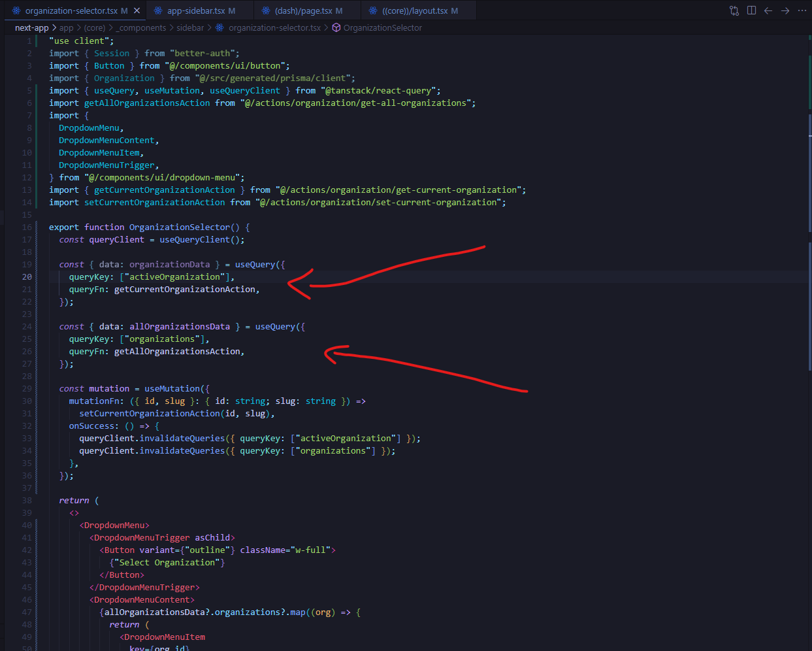Click asChild prop on line 41
812x651 pixels.
[212, 537]
